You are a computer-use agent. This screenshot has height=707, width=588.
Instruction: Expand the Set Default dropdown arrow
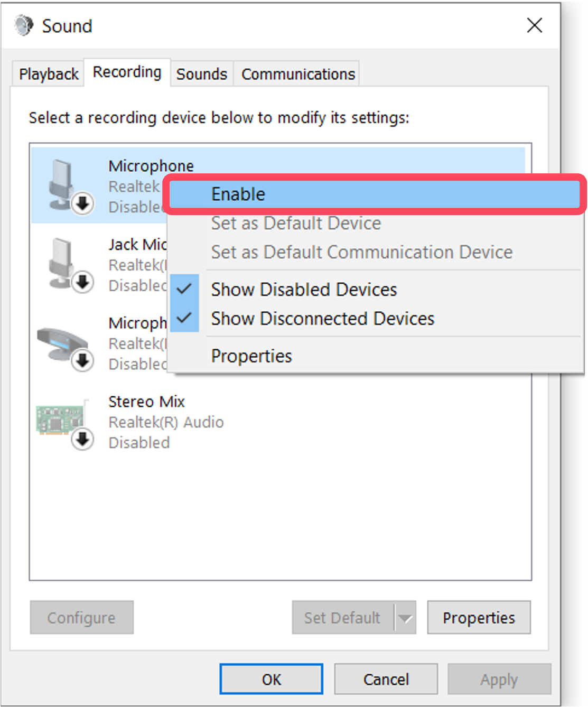405,617
